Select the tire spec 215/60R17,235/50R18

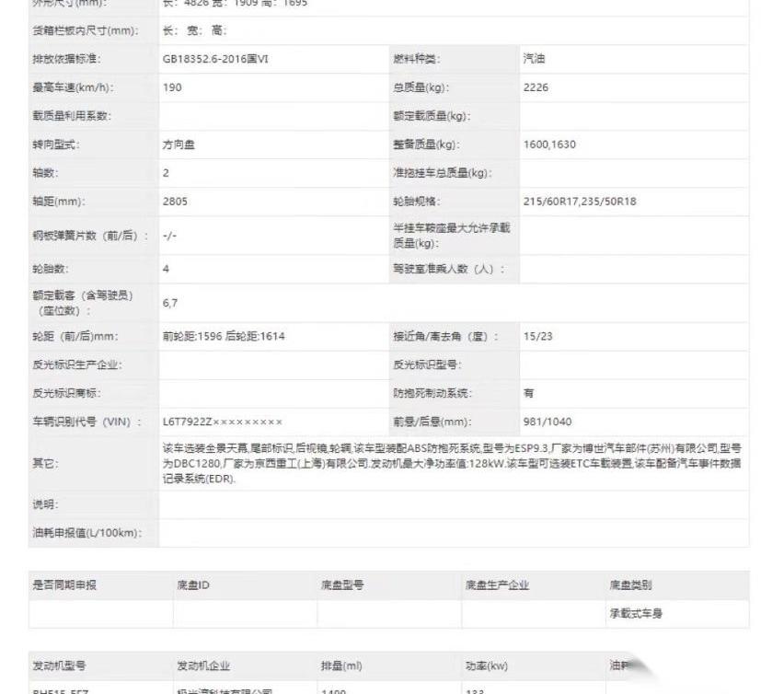click(x=580, y=202)
